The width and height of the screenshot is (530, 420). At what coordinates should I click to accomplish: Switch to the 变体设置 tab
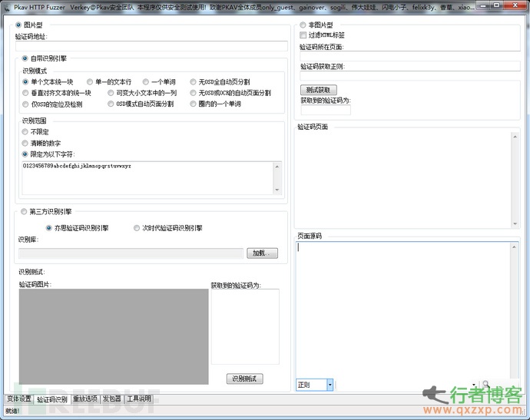(x=19, y=399)
